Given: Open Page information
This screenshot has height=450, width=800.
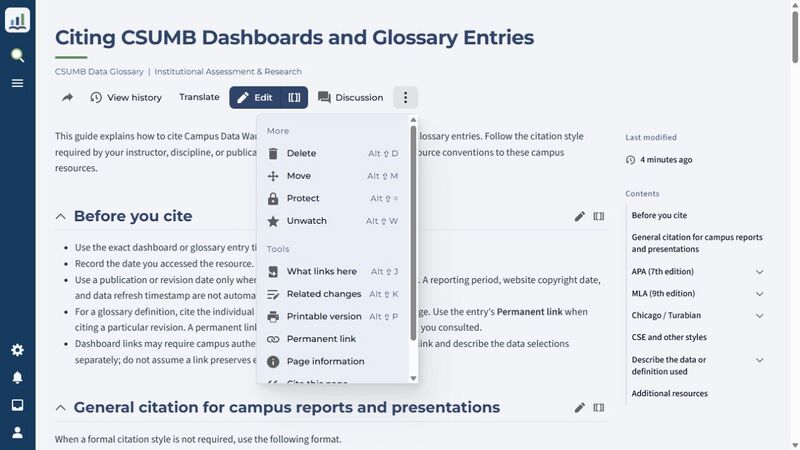Looking at the screenshot, I should (x=333, y=361).
